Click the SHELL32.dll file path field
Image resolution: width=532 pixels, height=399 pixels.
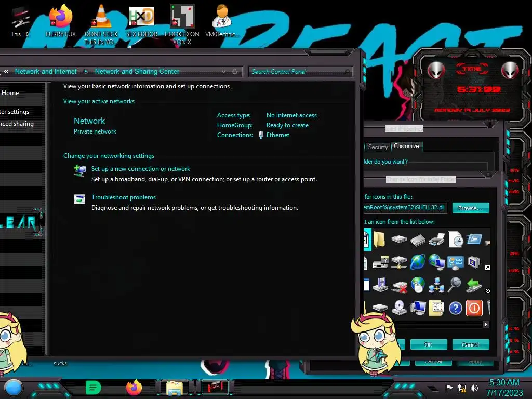point(405,207)
